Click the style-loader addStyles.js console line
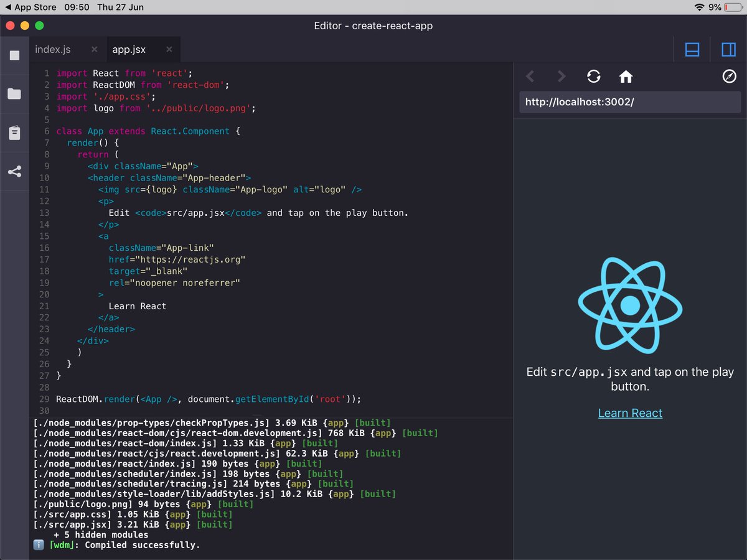The height and width of the screenshot is (560, 747). pyautogui.click(x=214, y=494)
